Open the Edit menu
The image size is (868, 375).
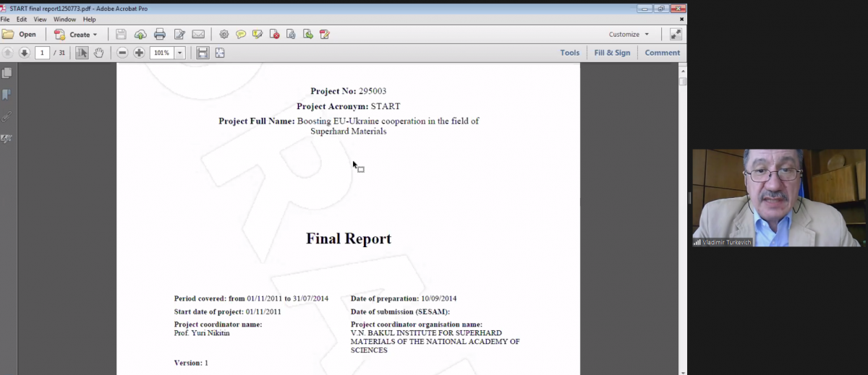click(22, 20)
